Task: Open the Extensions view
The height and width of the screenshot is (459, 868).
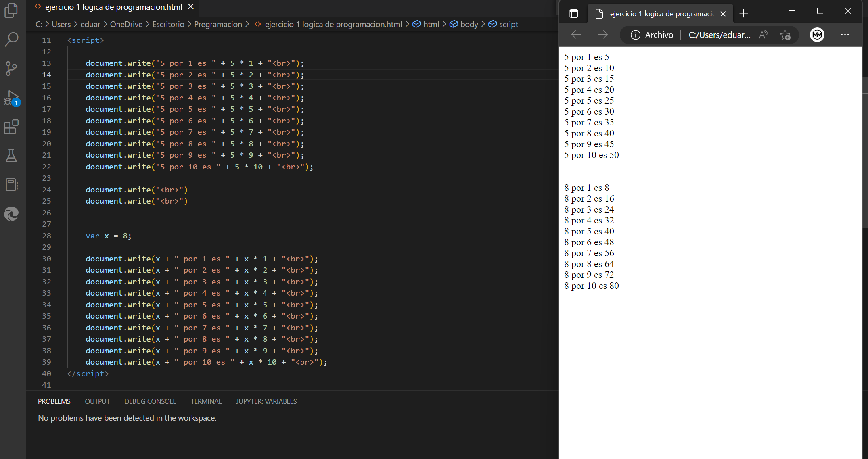Action: coord(11,127)
